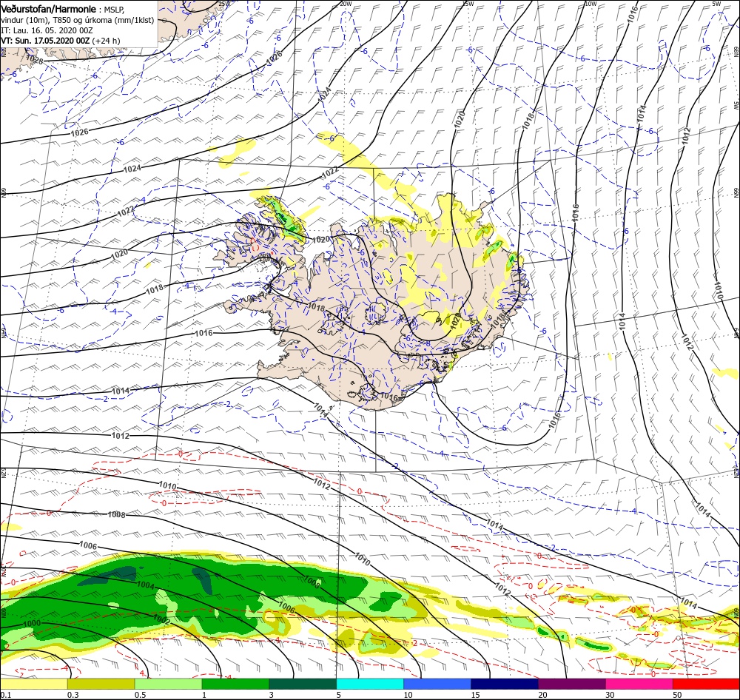Click the 10W longitude label at top
This screenshot has height=700, width=740.
coord(591,4)
